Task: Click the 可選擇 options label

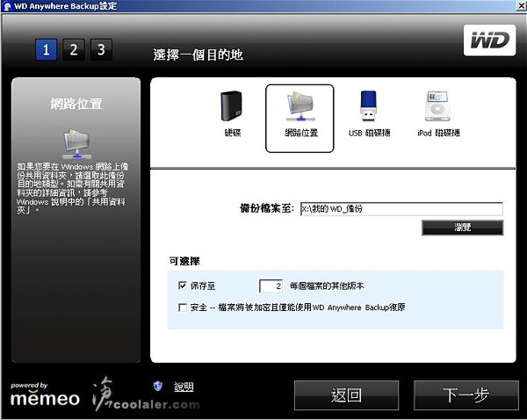Action: (x=184, y=261)
